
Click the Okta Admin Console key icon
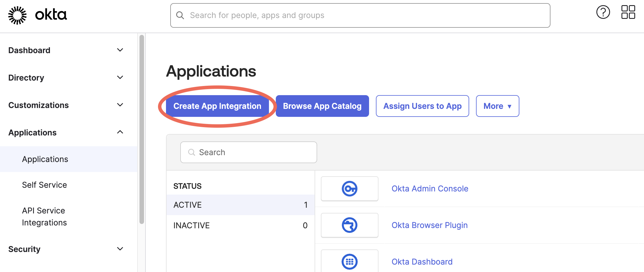point(350,189)
